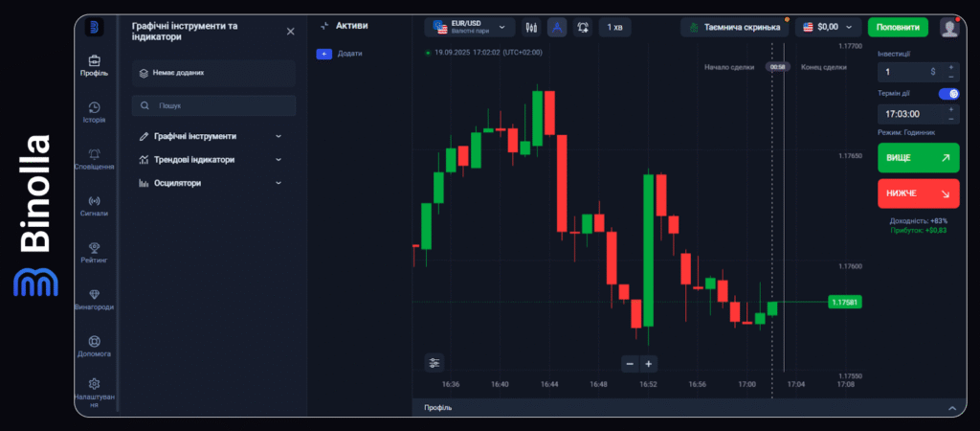Click the Доходність: +83% text
Screen dimensions: 980x431
(918, 221)
